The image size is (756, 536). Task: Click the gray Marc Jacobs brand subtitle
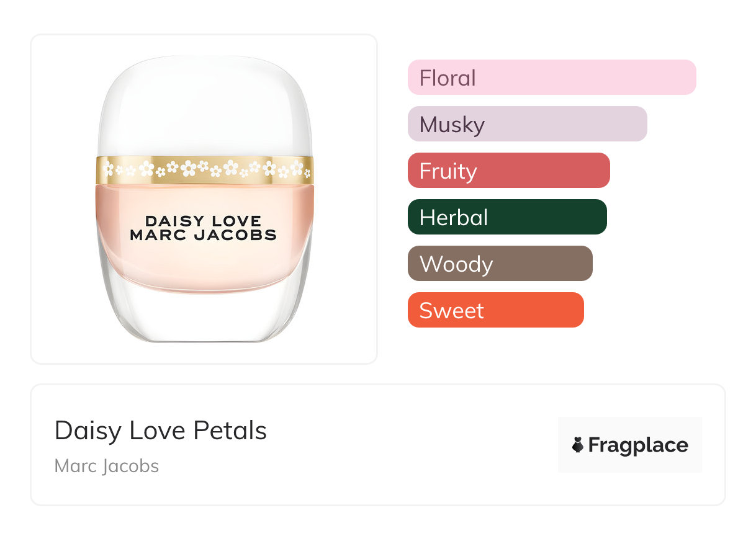pos(107,466)
